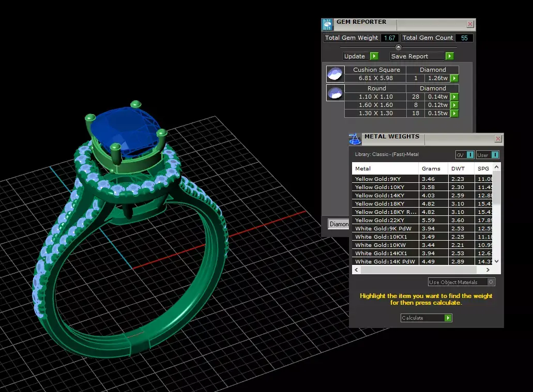Click the 1.30 X 1.30 size cell

pos(376,114)
